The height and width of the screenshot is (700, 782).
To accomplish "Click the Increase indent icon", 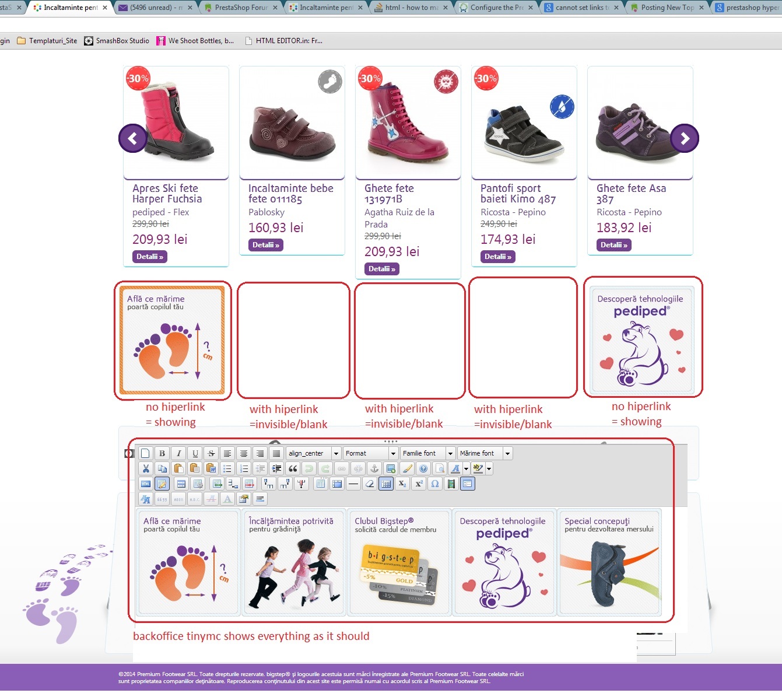I will click(x=276, y=468).
